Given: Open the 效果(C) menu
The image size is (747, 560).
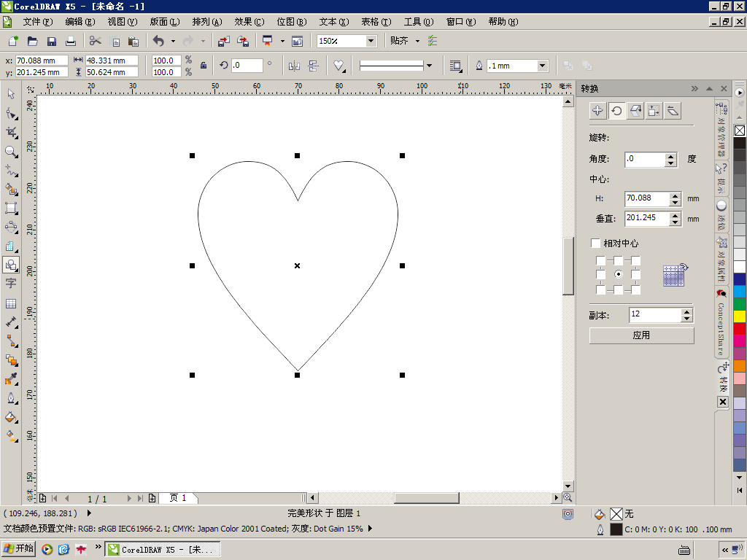Looking at the screenshot, I should pyautogui.click(x=249, y=21).
